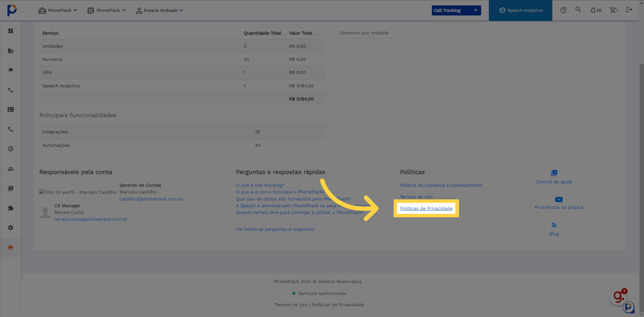This screenshot has height=317, width=644.
Task: Open the building units sidebar icon
Action: pyautogui.click(x=11, y=51)
